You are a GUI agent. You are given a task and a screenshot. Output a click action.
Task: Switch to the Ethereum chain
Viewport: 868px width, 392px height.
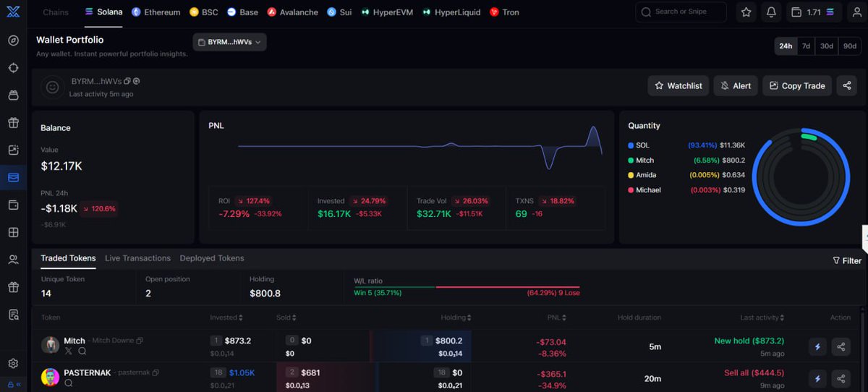(156, 12)
